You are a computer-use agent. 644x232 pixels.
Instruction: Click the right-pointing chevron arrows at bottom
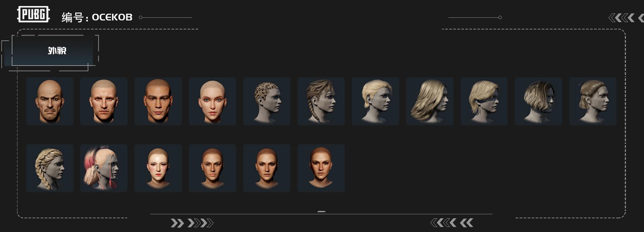pyautogui.click(x=192, y=223)
